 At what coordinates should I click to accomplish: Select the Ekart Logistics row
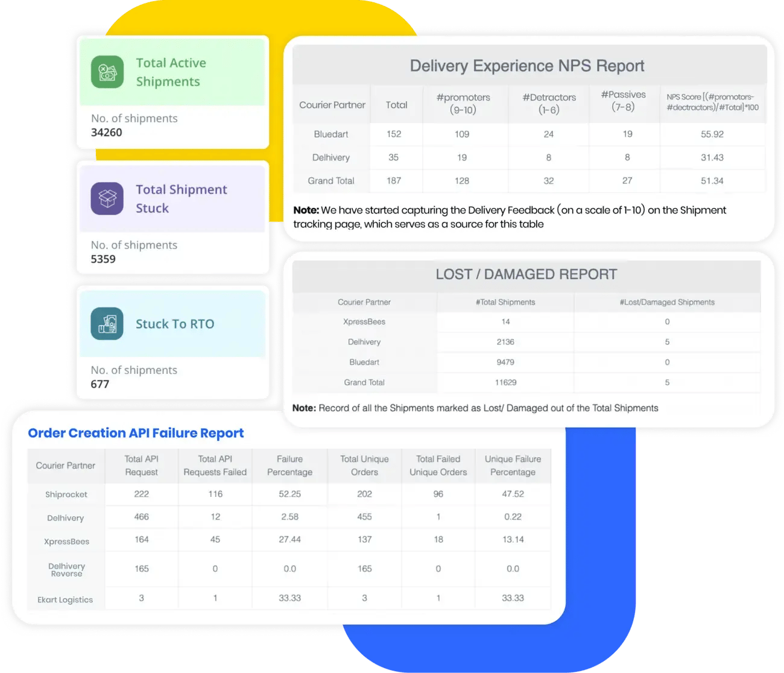(289, 598)
